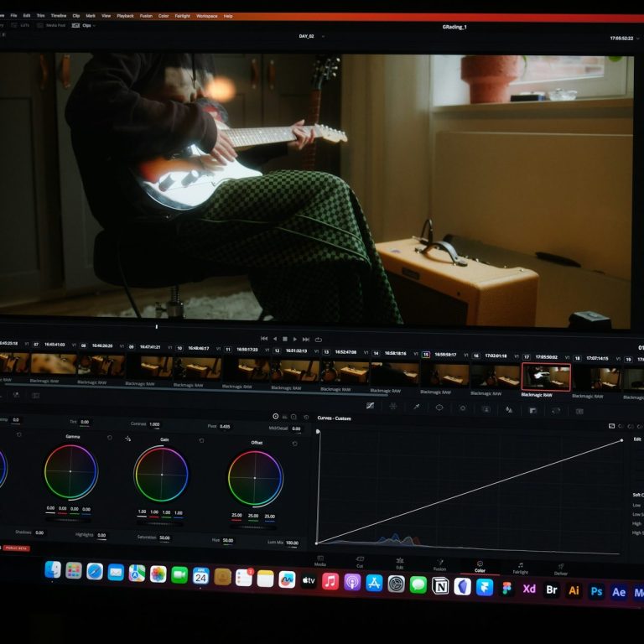Switch to the Cut page
The height and width of the screenshot is (644, 644).
point(360,562)
